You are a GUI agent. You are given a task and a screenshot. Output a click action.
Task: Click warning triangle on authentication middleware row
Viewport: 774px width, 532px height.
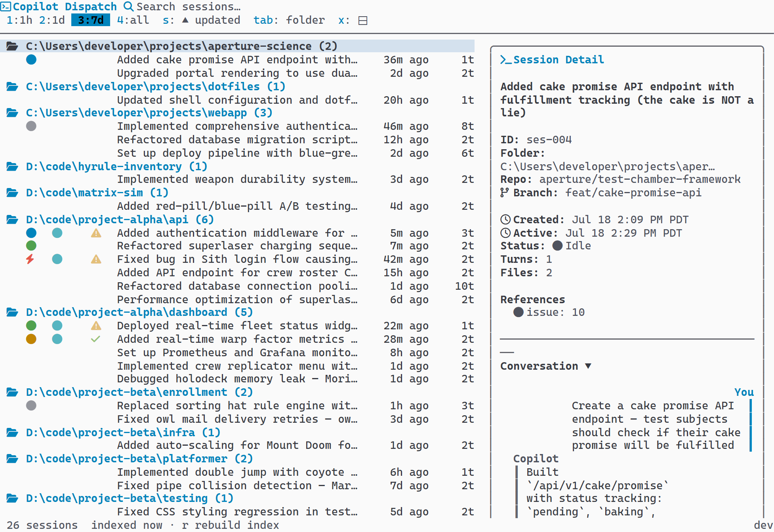tap(96, 233)
